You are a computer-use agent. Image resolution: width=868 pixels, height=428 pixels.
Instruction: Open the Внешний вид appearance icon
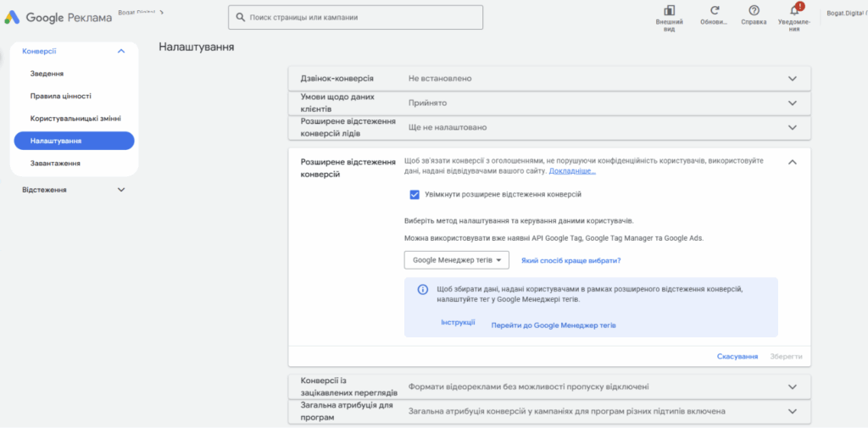669,10
